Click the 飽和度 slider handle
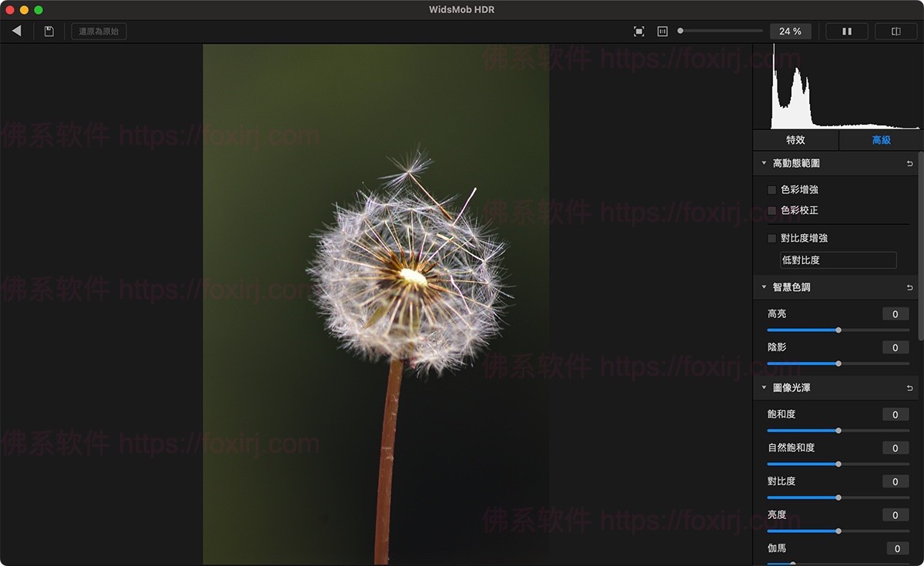 point(839,430)
